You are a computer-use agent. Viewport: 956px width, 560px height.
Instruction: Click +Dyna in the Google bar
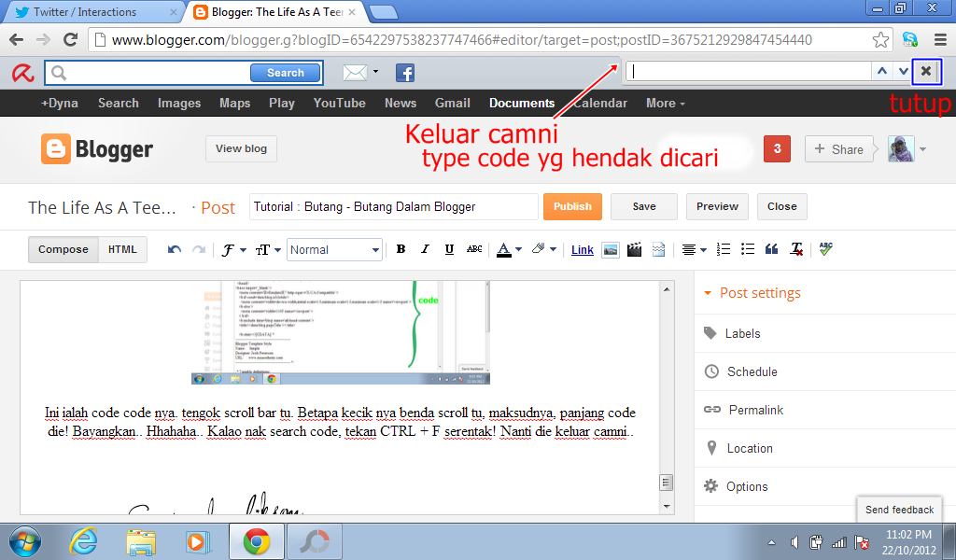pos(59,103)
